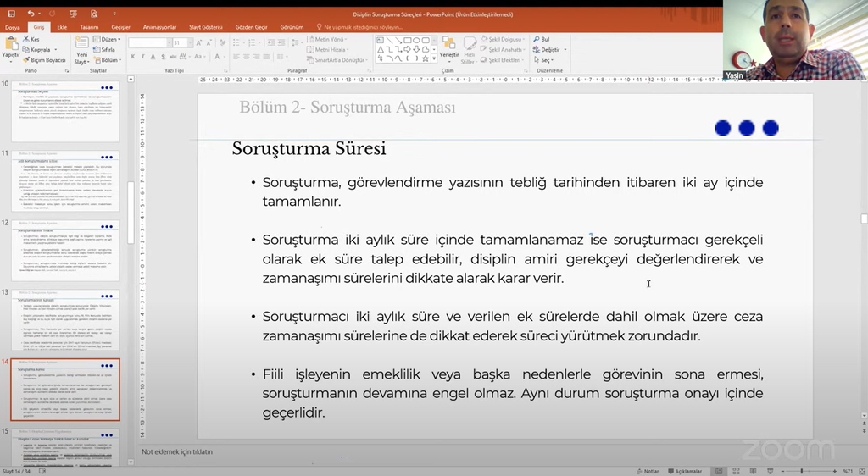Click the Save icon in quick access toolbar
The width and height of the screenshot is (868, 476).
point(12,14)
